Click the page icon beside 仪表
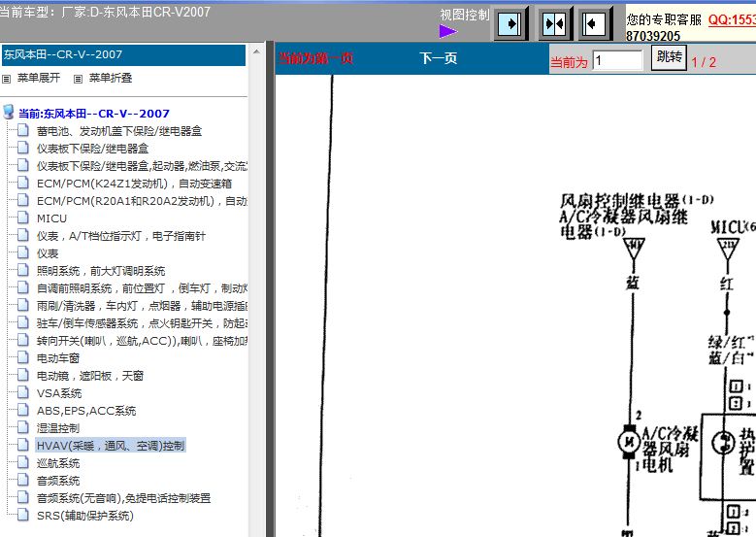756x537 pixels. point(22,252)
